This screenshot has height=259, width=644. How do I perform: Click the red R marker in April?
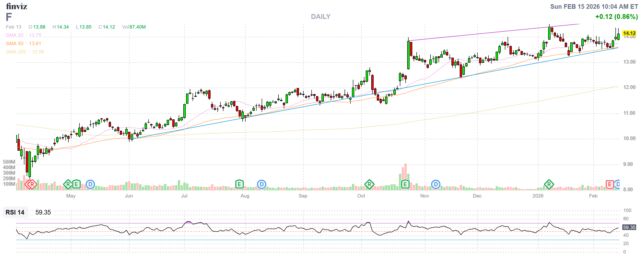[x=32, y=185]
